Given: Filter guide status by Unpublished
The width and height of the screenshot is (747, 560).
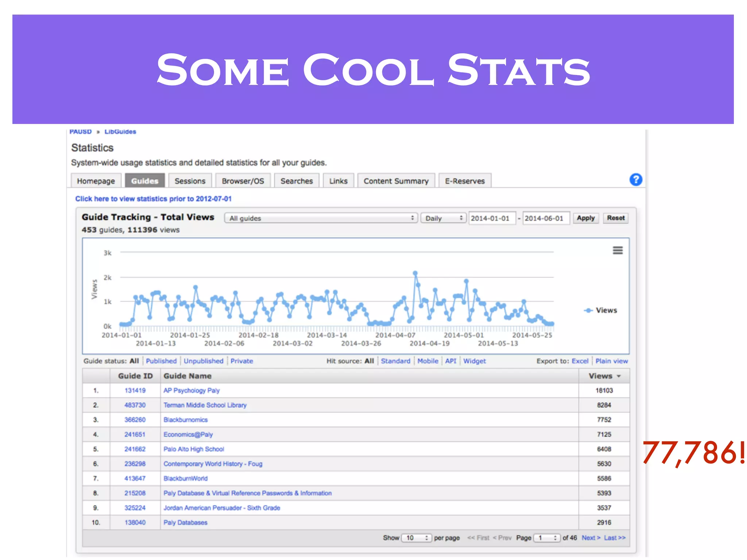Looking at the screenshot, I should (x=204, y=361).
